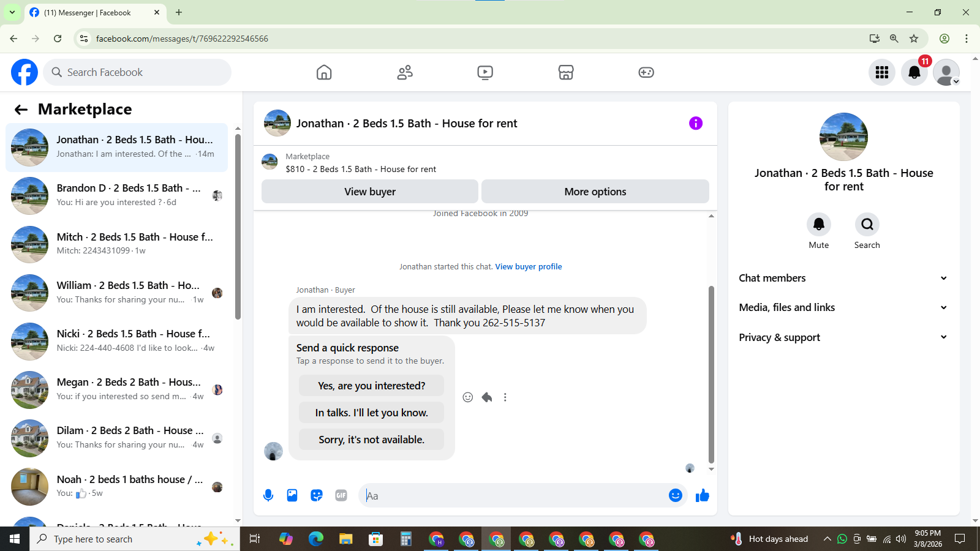The image size is (980, 551).
Task: Open Megan 2 Beds 2 Bath conversation
Action: tap(116, 389)
